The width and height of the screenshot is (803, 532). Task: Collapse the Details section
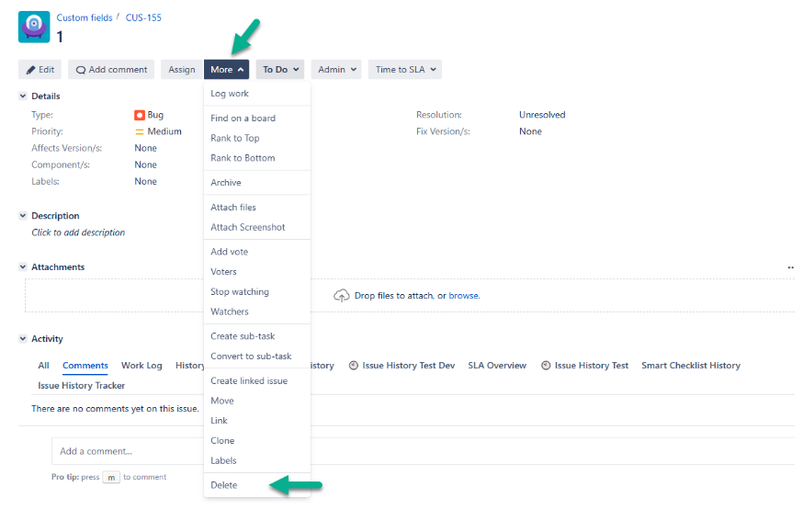point(22,96)
